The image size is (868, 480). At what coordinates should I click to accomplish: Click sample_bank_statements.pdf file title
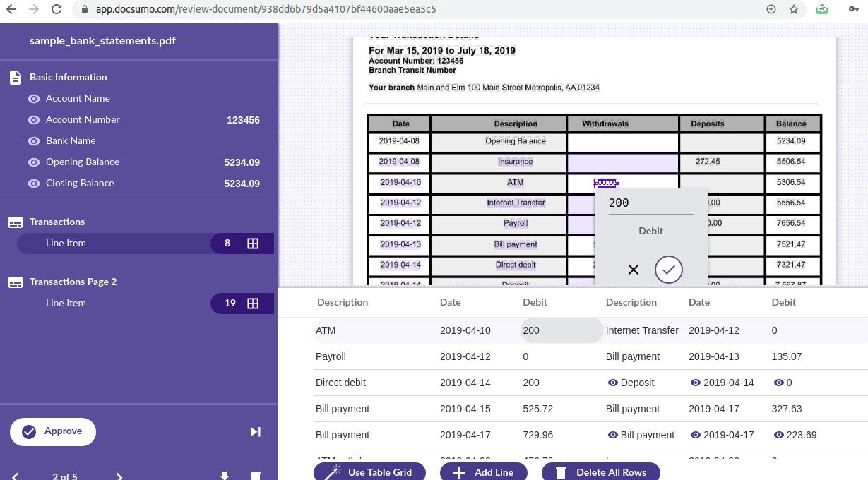[102, 40]
